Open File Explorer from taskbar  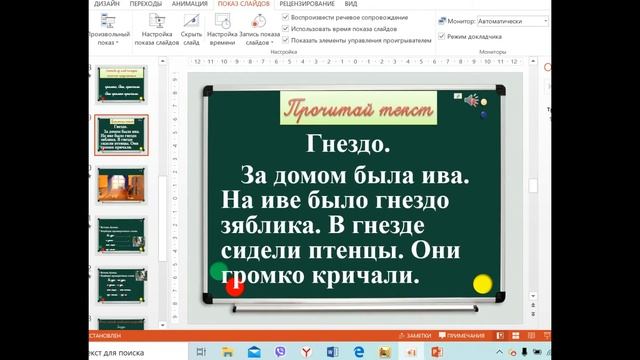point(227,352)
